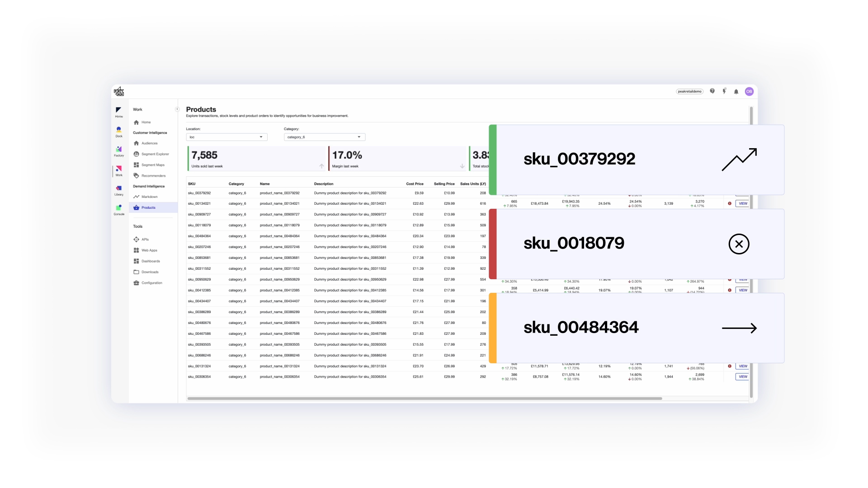The image size is (868, 488).
Task: Click the OB user avatar
Action: coord(749,91)
